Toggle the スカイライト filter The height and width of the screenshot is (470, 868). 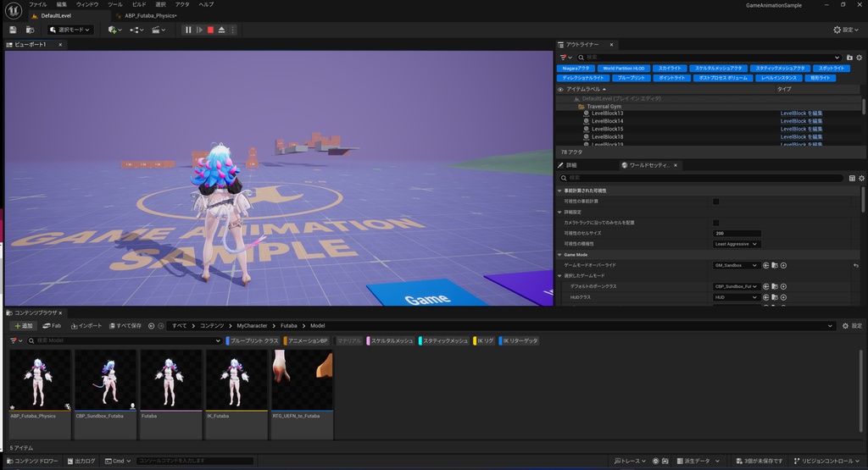pos(670,69)
